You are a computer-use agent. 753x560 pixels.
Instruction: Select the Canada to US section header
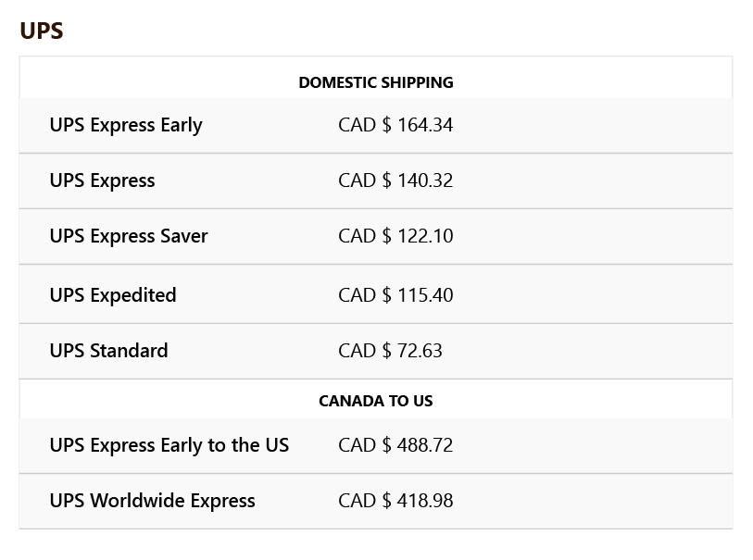(x=376, y=401)
